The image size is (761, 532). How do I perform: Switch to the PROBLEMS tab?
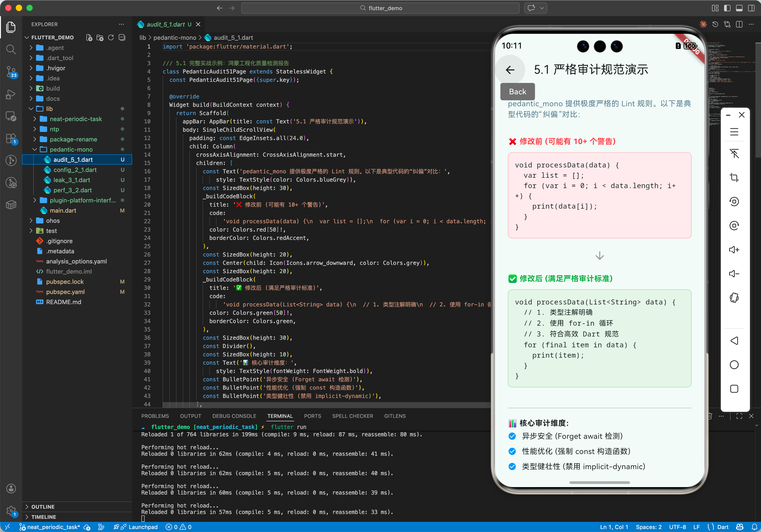(155, 416)
